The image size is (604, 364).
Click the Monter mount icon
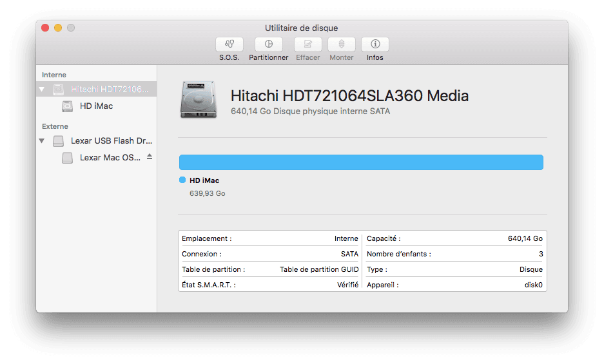[341, 44]
